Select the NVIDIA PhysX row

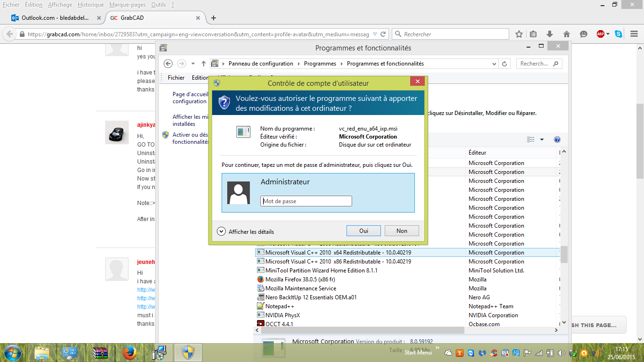(408, 315)
